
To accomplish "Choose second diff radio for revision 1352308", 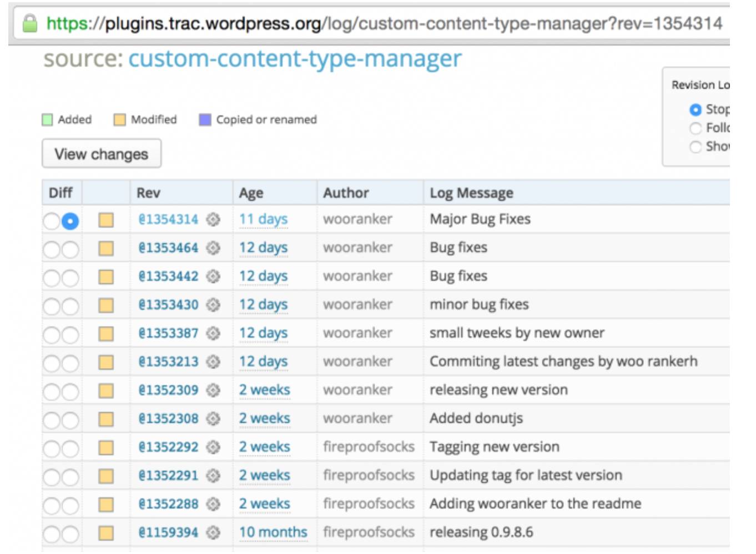I will (x=70, y=421).
